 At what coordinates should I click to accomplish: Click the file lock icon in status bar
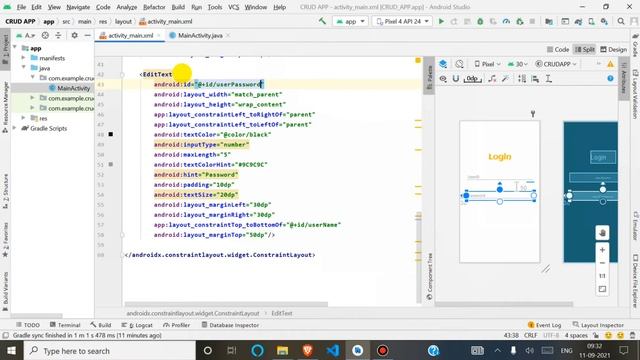click(596, 336)
